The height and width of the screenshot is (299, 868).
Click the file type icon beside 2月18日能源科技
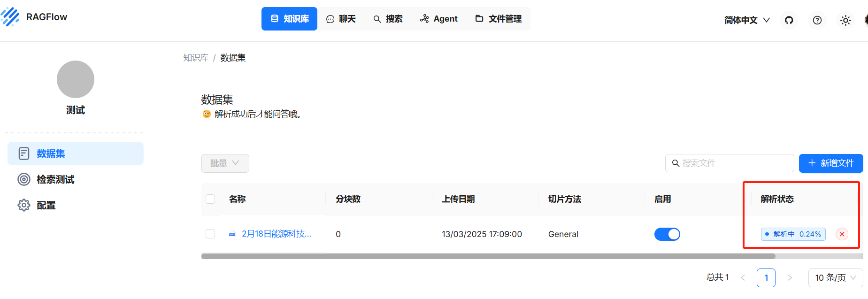pos(232,234)
